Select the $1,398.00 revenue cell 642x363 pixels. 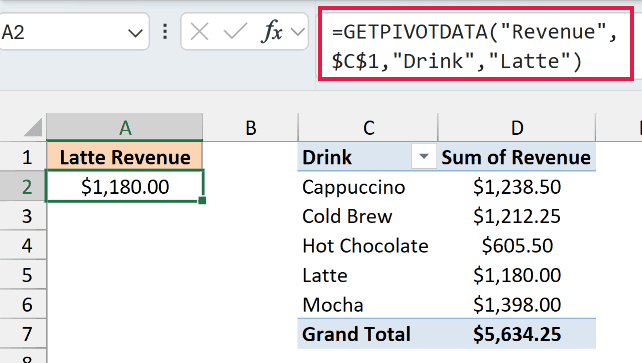pos(517,304)
